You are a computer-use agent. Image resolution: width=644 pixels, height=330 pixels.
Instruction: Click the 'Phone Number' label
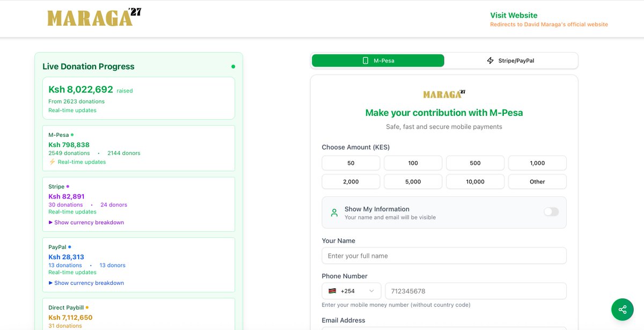tap(345, 276)
